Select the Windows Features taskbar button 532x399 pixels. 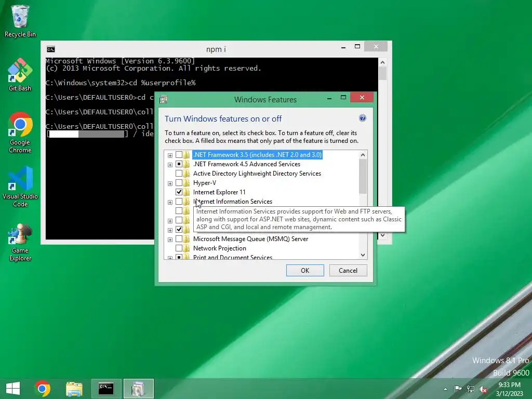[138, 389]
